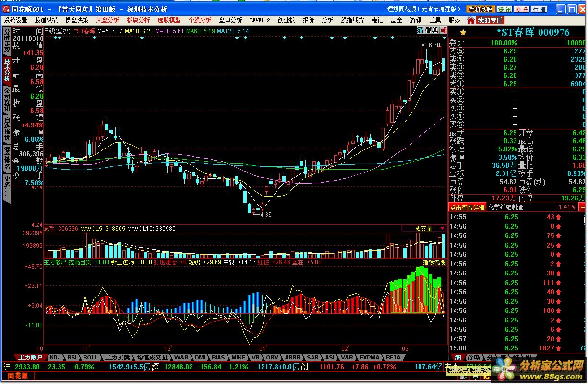Select the VR indicator tab
This screenshot has width=588, height=384.
point(255,358)
